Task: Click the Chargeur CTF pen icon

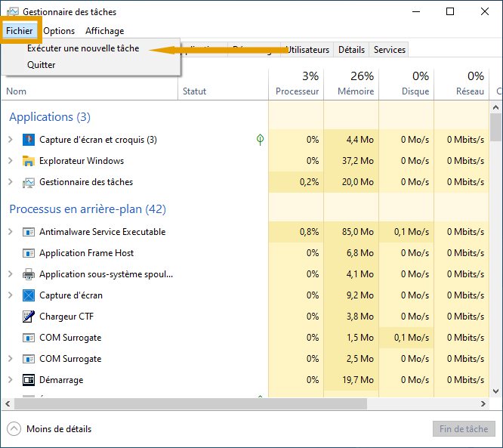Action: point(29,317)
